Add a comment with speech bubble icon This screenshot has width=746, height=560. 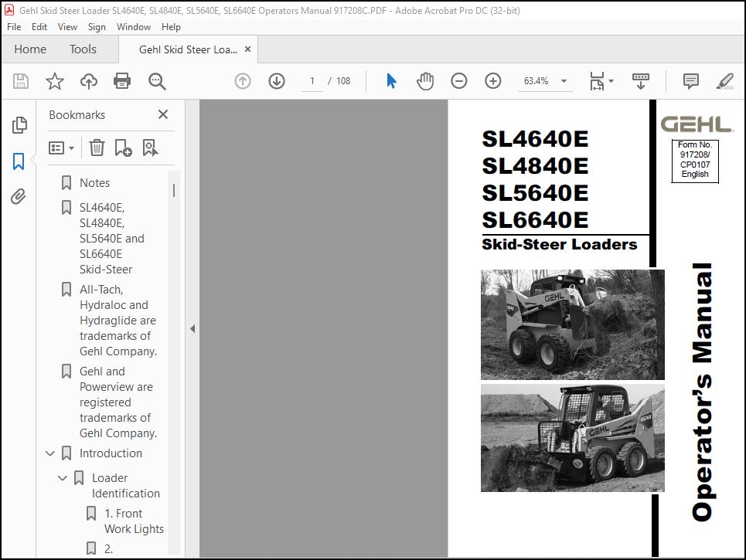click(691, 81)
